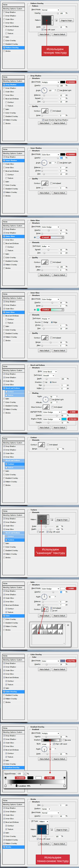
Task: Click the Inner Shadow angle dial
Action: tap(45, 163)
